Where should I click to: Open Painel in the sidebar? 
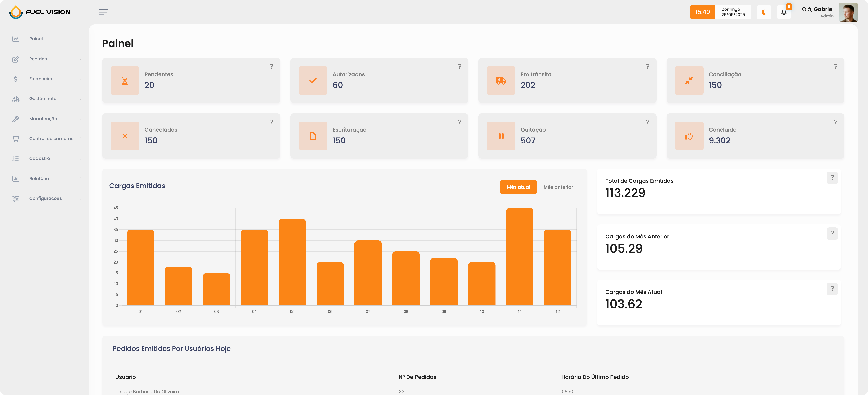(x=36, y=39)
